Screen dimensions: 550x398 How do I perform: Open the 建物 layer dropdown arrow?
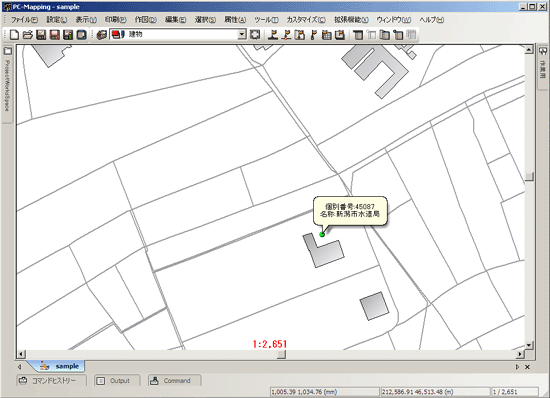242,34
